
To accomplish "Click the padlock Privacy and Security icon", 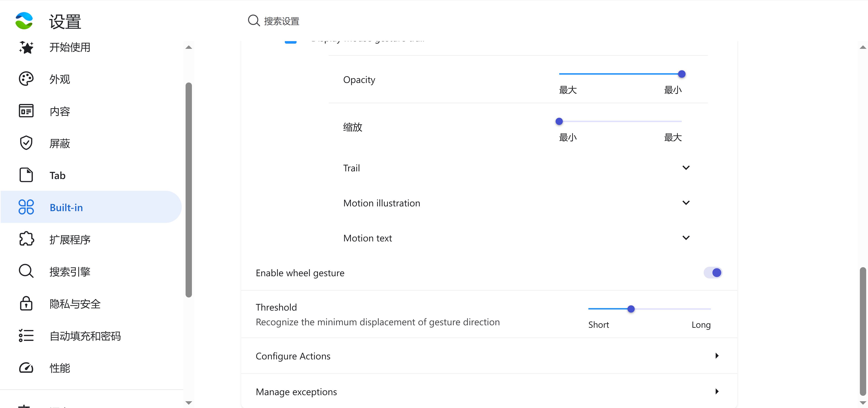I will (x=26, y=304).
